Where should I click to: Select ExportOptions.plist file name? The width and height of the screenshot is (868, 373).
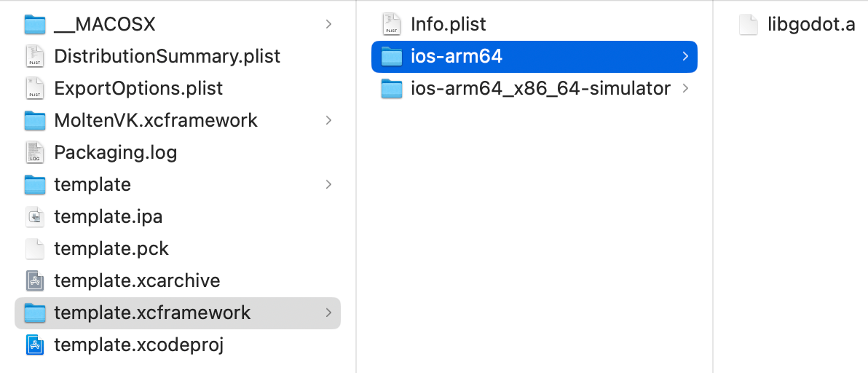[x=138, y=89]
